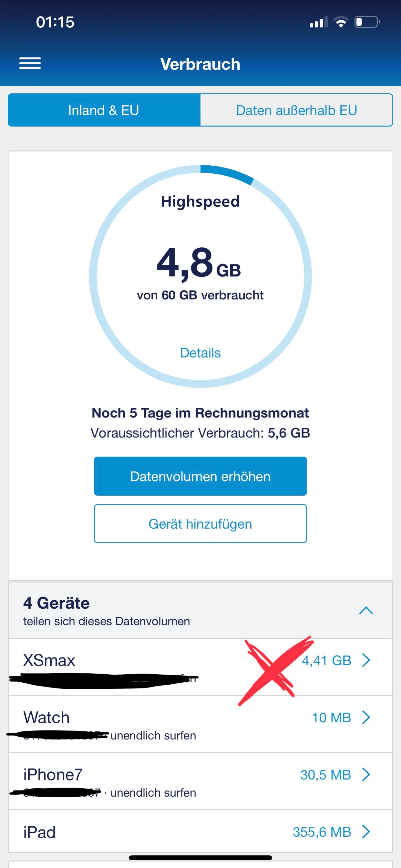Tap the iPhone7 usage 30,5 MB

coord(325,775)
